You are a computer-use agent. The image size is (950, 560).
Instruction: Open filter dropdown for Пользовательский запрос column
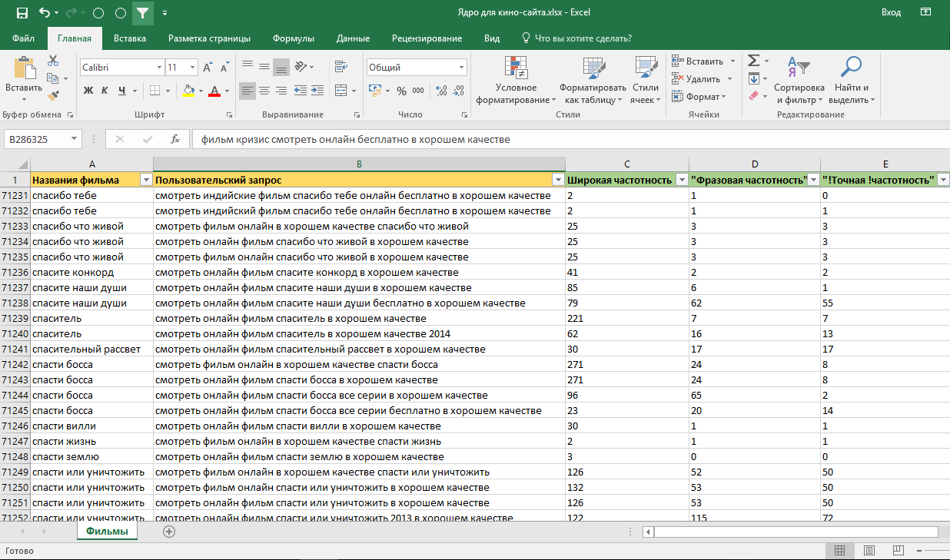(558, 180)
